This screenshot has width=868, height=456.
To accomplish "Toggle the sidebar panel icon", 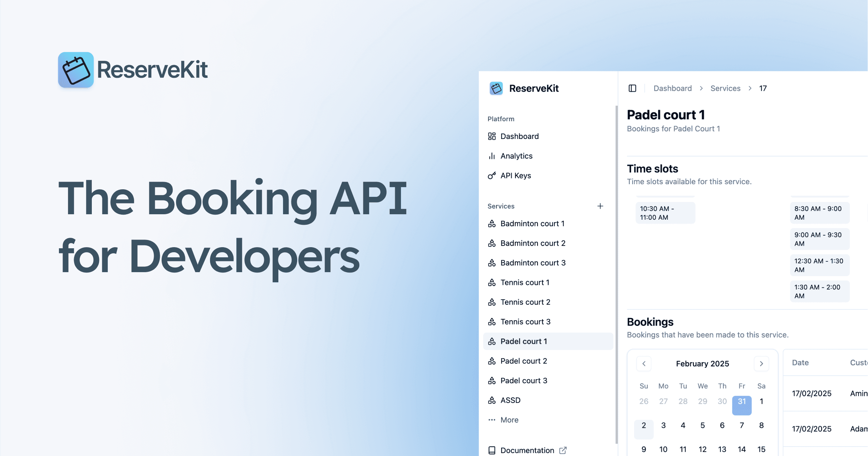I will (632, 88).
